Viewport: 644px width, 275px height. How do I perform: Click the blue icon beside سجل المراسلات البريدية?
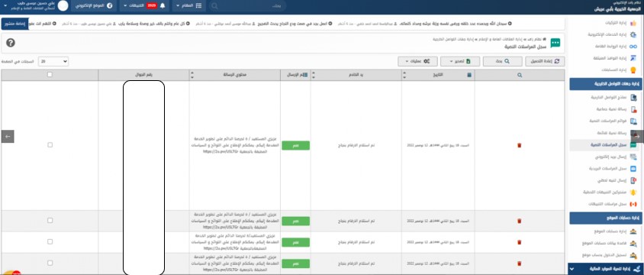633,169
